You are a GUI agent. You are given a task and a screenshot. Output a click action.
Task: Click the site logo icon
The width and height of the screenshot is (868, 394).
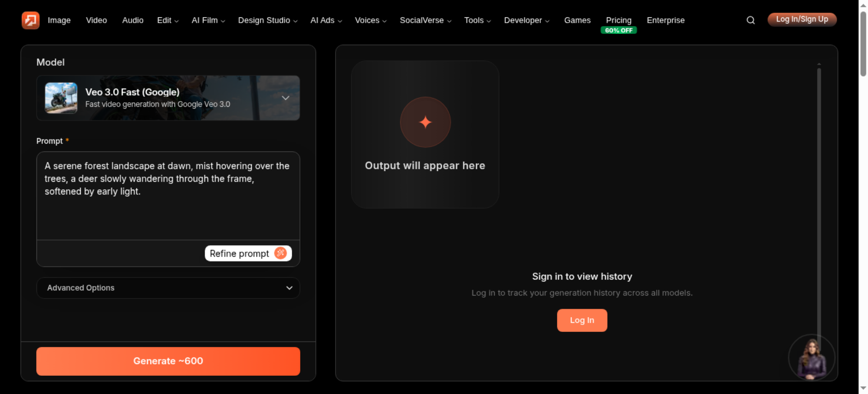(30, 20)
